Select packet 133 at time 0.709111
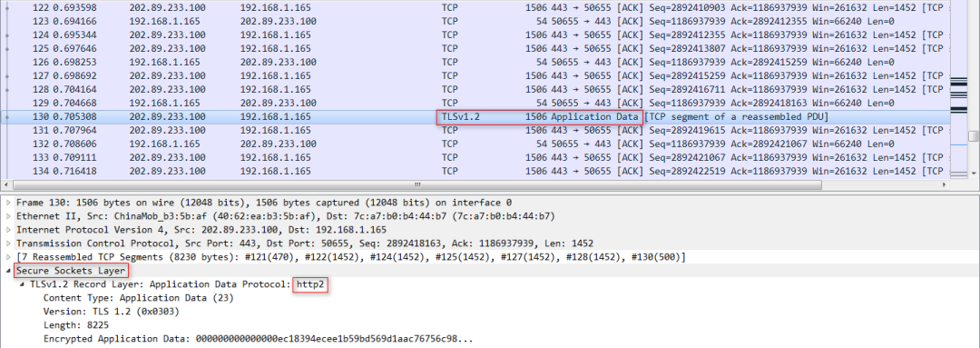980x348 pixels. tap(475, 157)
